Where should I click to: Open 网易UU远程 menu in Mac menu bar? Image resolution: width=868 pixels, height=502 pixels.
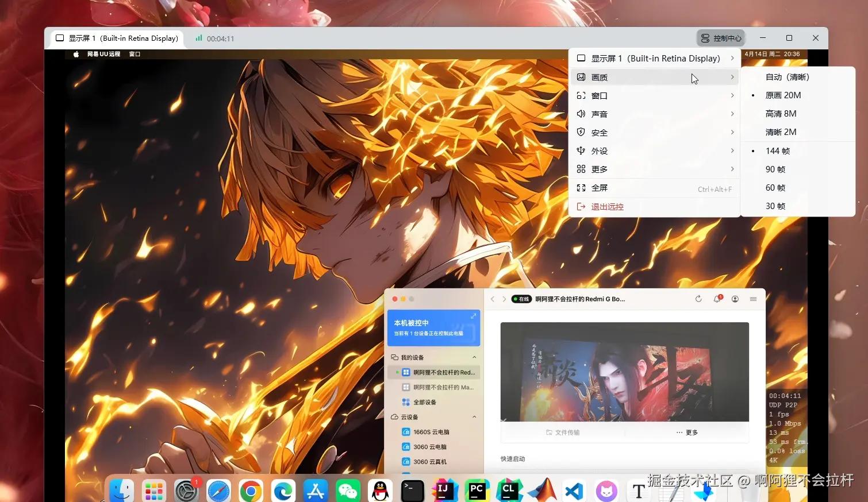point(103,54)
